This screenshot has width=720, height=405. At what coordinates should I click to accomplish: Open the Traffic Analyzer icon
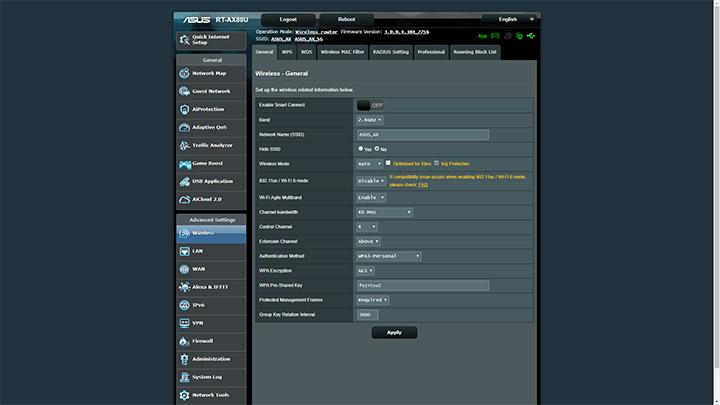tap(185, 145)
